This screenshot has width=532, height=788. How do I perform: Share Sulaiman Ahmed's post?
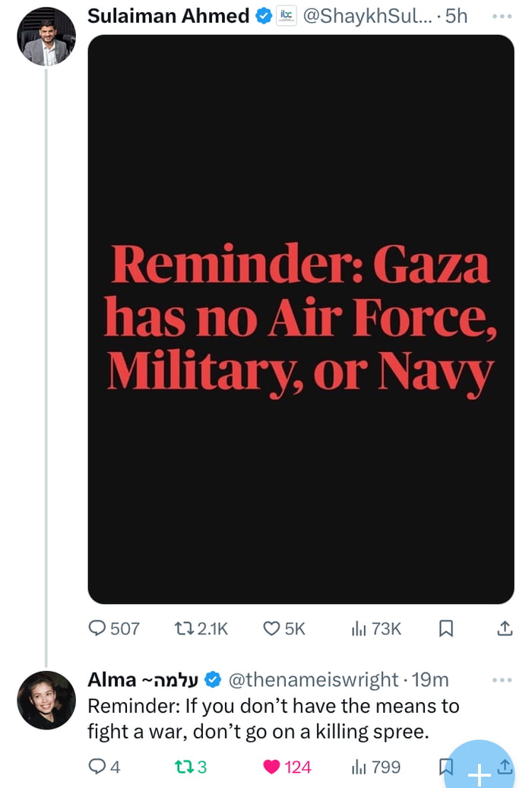point(503,628)
